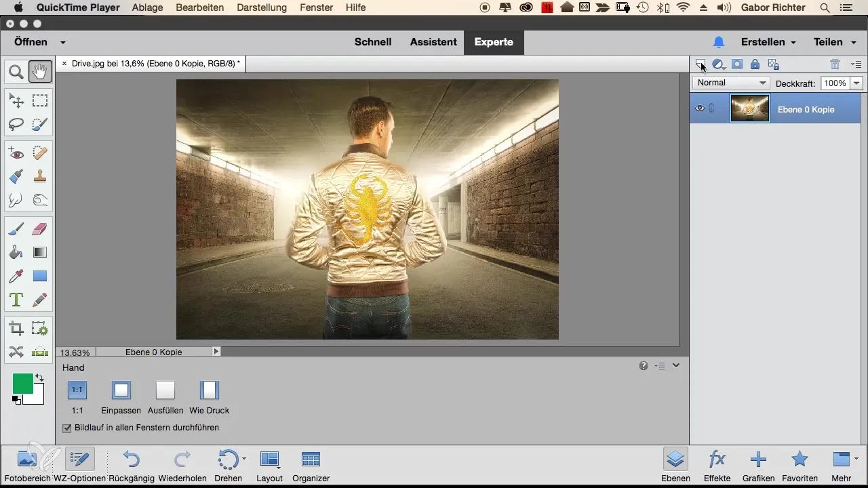Delete layer with the trash icon
The image size is (868, 488).
click(835, 64)
